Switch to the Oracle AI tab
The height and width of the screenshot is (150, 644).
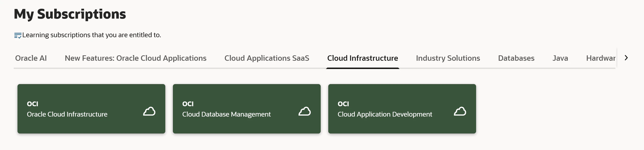click(x=31, y=58)
